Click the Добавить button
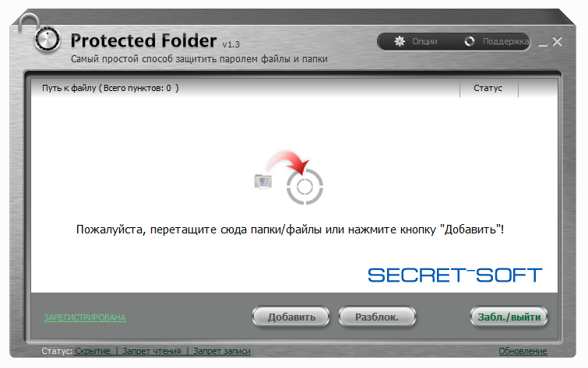This screenshot has height=368, width=588. click(x=291, y=317)
